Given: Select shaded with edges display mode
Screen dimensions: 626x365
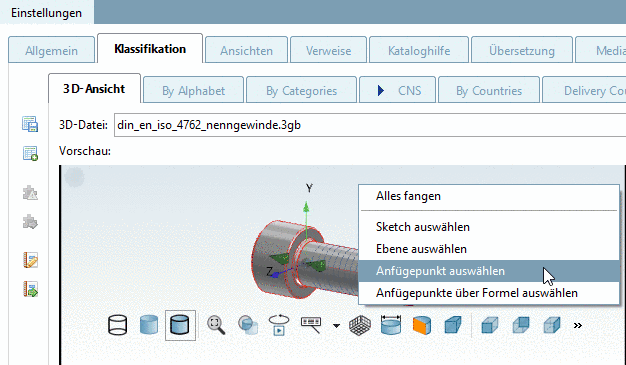Looking at the screenshot, I should point(180,325).
